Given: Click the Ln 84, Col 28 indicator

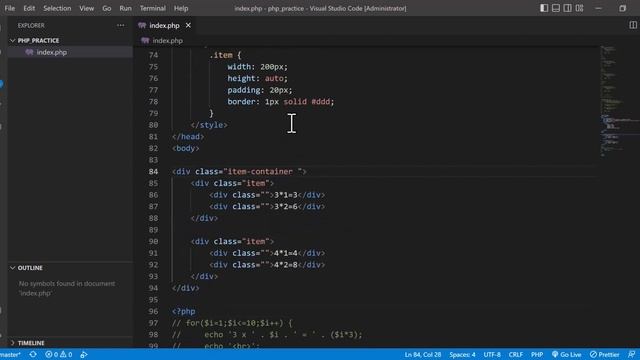Looking at the screenshot, I should pos(422,354).
